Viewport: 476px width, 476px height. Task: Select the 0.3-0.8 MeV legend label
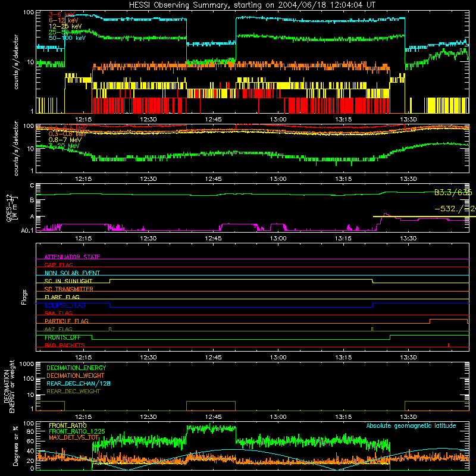pos(67,134)
